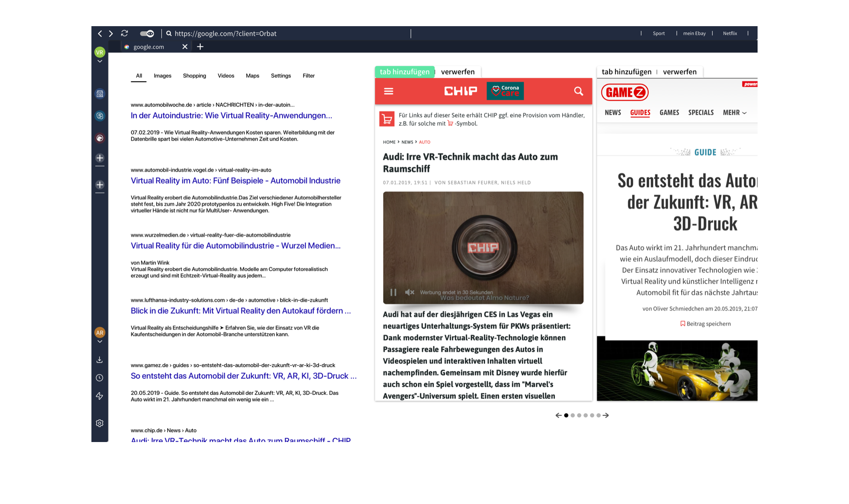Click the Corona care badge
849x504 pixels.
505,91
